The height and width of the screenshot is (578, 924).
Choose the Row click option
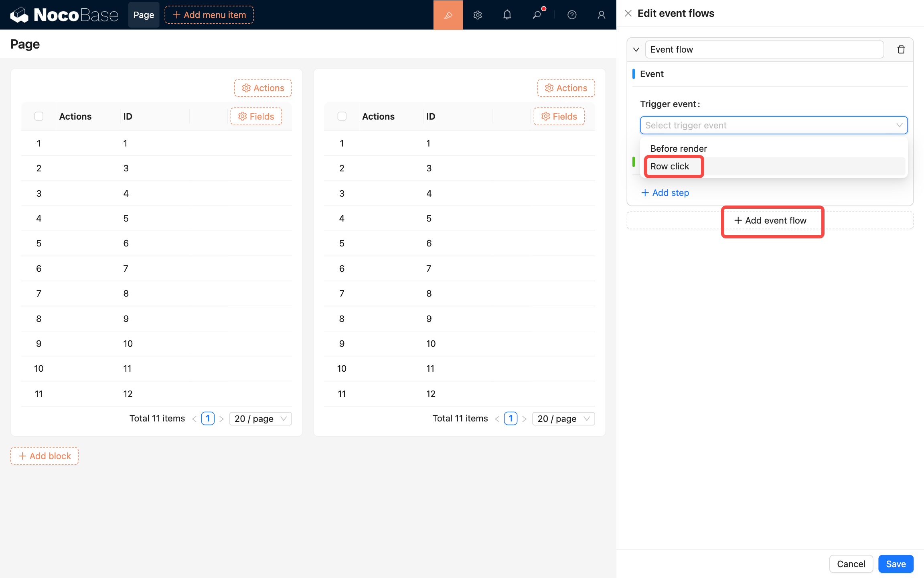(x=670, y=166)
